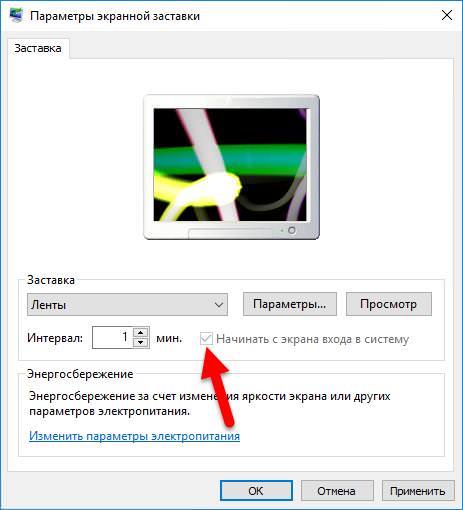Click the screensaver preview monitor image
Screen dimensions: 463x510
point(231,167)
